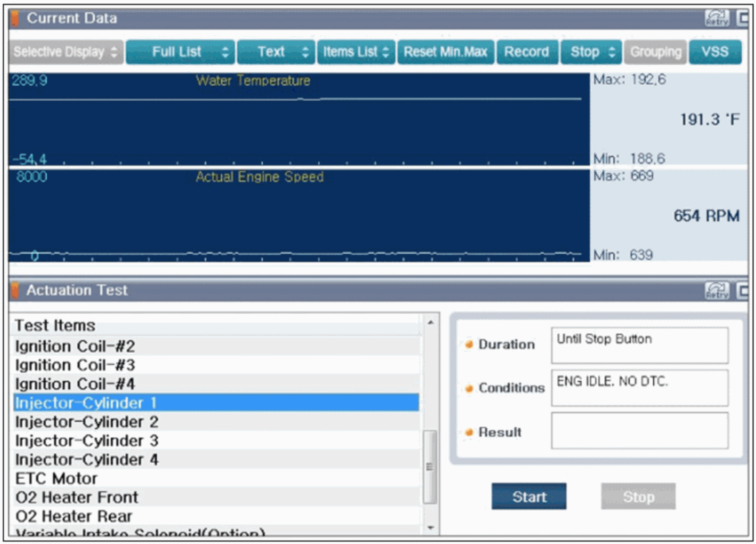The width and height of the screenshot is (756, 544).
Task: Select Injector-Cylinder 2 from the list
Action: (87, 422)
